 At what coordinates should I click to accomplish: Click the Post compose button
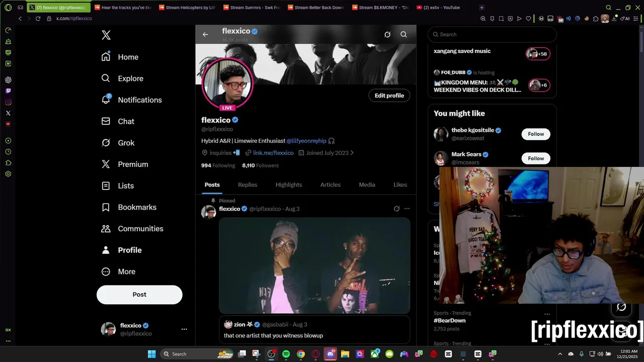pyautogui.click(x=139, y=295)
